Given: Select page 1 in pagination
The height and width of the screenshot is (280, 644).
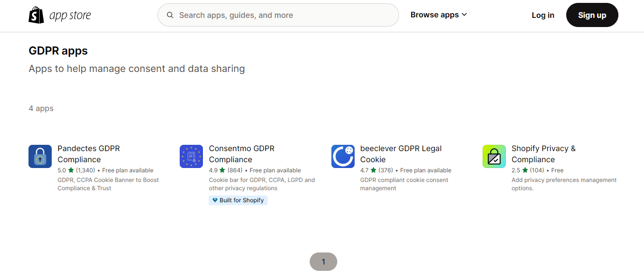Looking at the screenshot, I should coord(323,262).
